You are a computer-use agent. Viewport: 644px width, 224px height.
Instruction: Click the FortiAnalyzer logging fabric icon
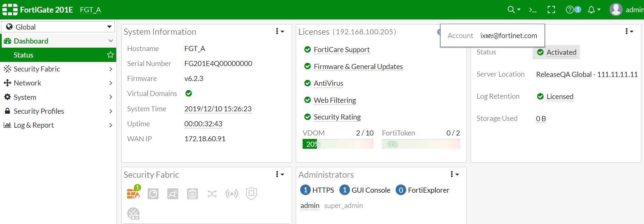153,194
